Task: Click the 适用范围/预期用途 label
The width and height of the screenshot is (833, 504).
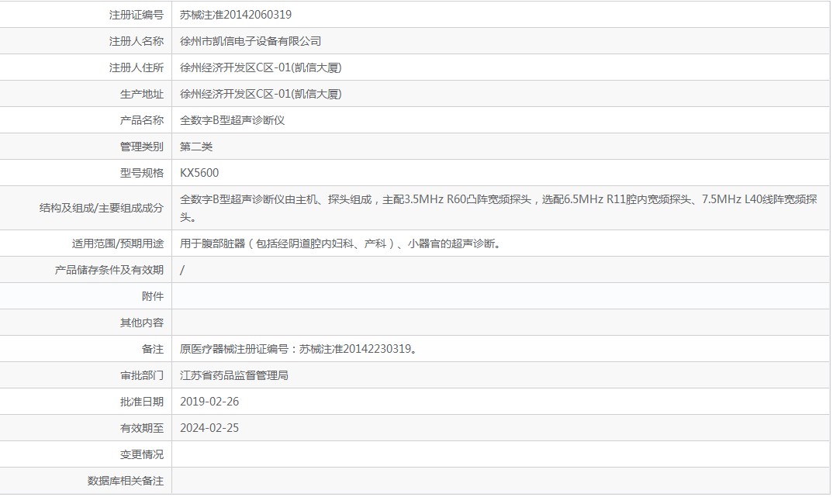Action: tap(117, 243)
